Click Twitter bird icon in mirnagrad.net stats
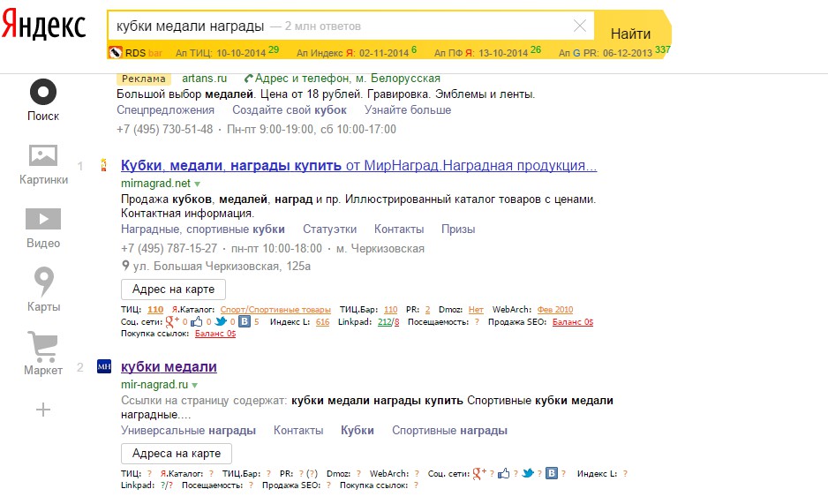The height and width of the screenshot is (504, 828). click(221, 321)
